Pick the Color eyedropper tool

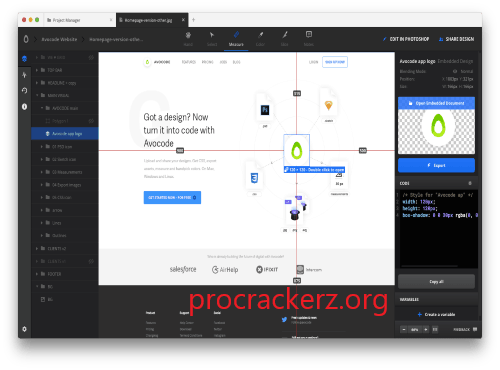click(260, 39)
